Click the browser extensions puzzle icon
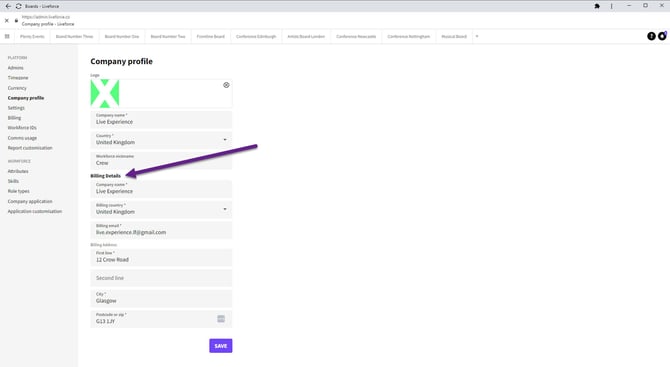 pos(597,6)
